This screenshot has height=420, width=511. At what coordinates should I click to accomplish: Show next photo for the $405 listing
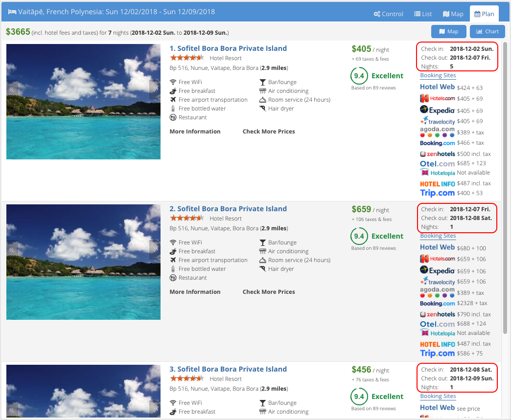155,89
